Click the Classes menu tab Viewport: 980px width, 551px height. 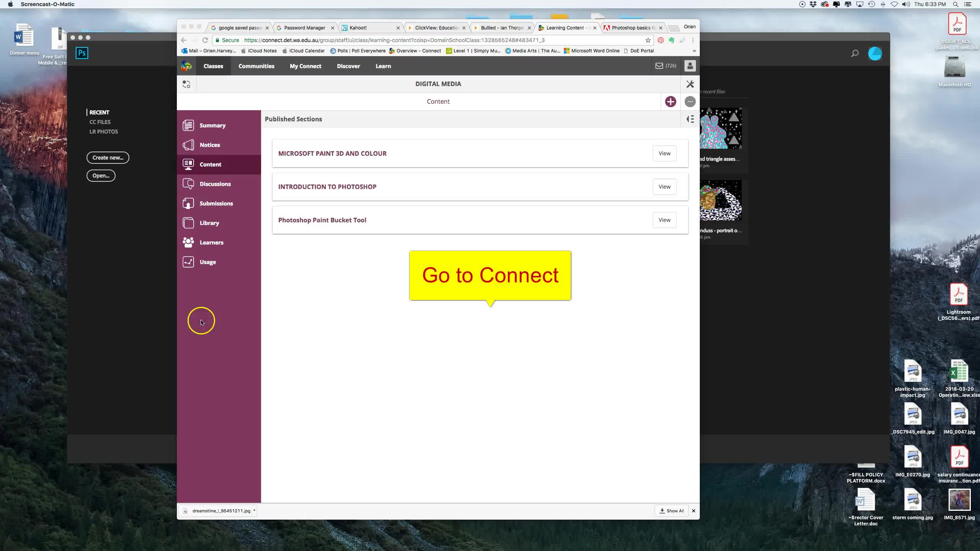click(213, 65)
